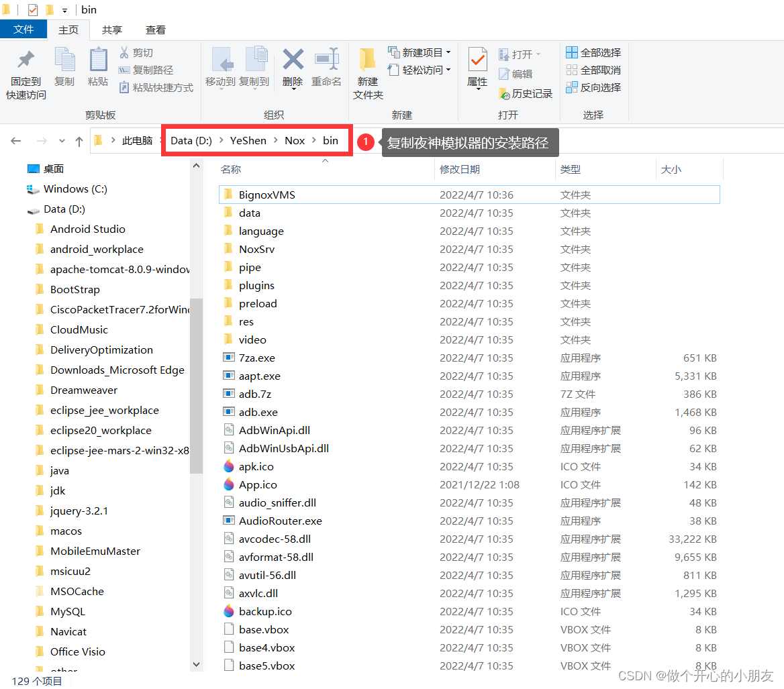
Task: Open Quick Access Toolbar customize dropdown
Action: tap(64, 11)
